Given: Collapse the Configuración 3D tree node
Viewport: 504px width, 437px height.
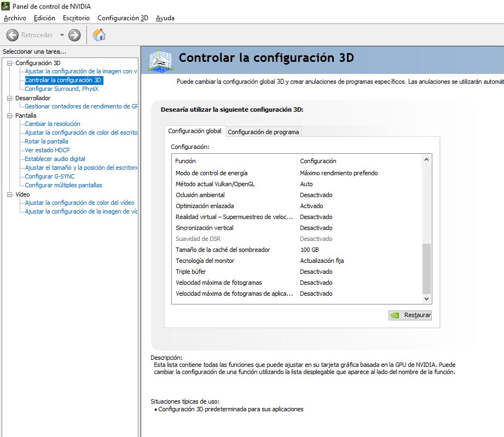Looking at the screenshot, I should click(x=10, y=63).
